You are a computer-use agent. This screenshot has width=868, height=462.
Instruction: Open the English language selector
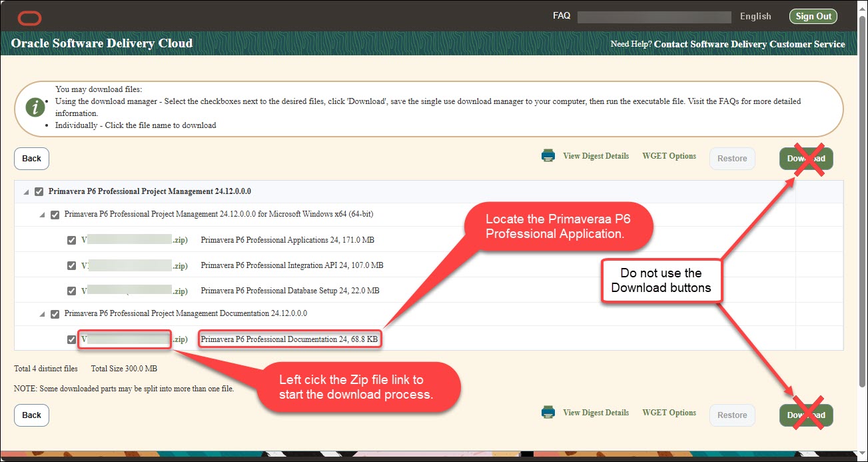coord(755,16)
